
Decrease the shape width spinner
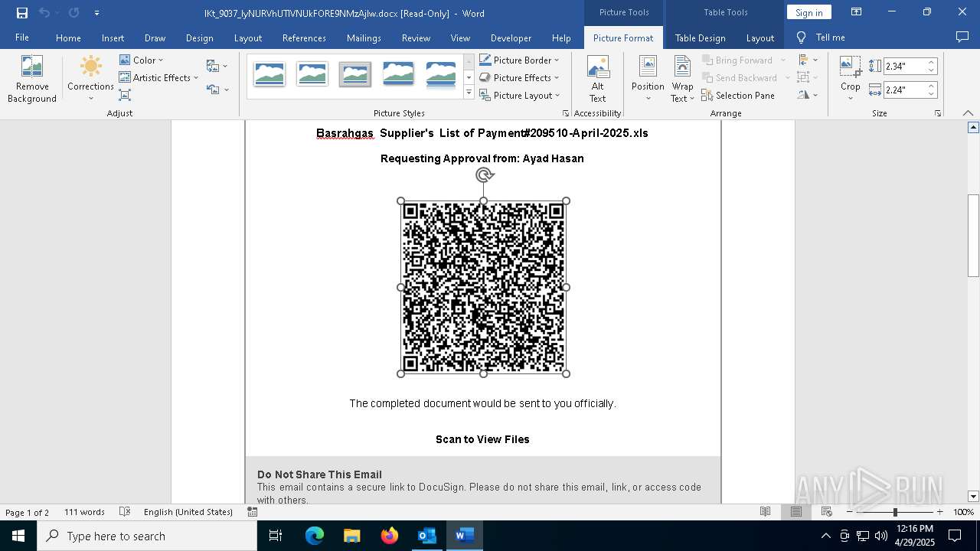[931, 93]
